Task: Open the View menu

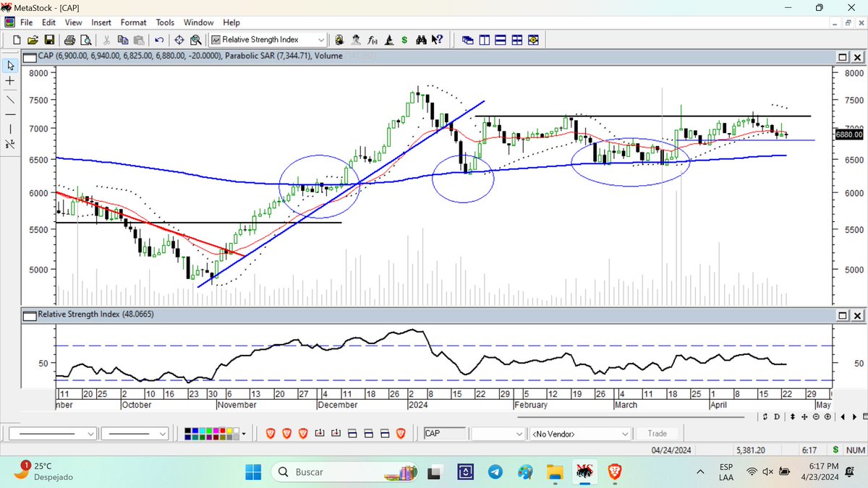Action: pos(73,22)
